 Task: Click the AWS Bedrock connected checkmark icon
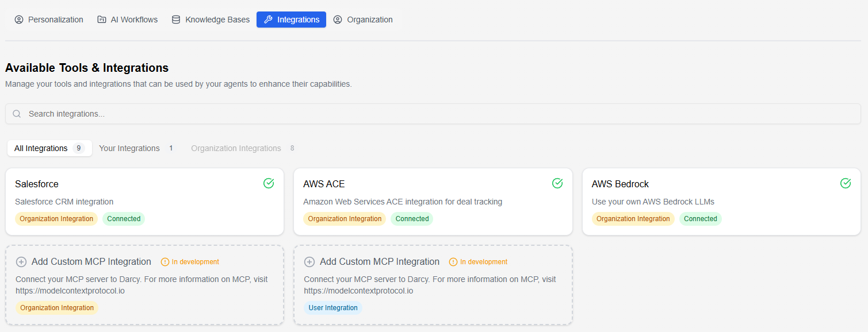[x=845, y=183]
